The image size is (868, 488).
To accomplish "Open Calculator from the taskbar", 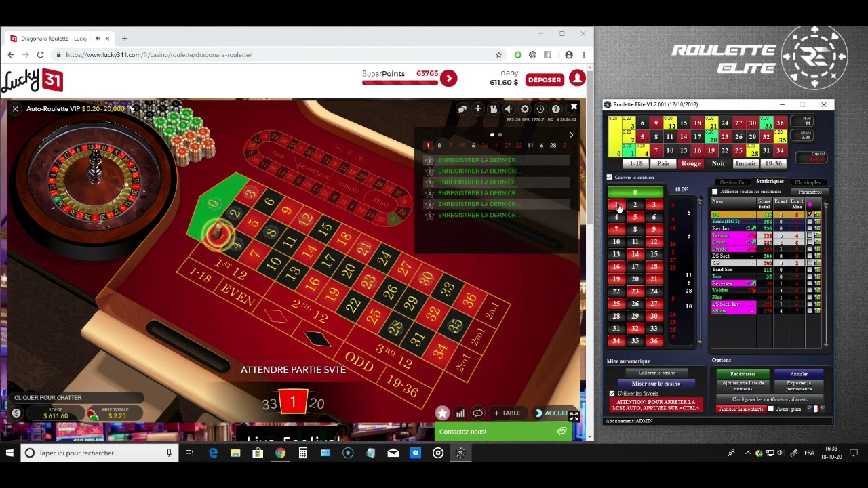I will [x=303, y=453].
